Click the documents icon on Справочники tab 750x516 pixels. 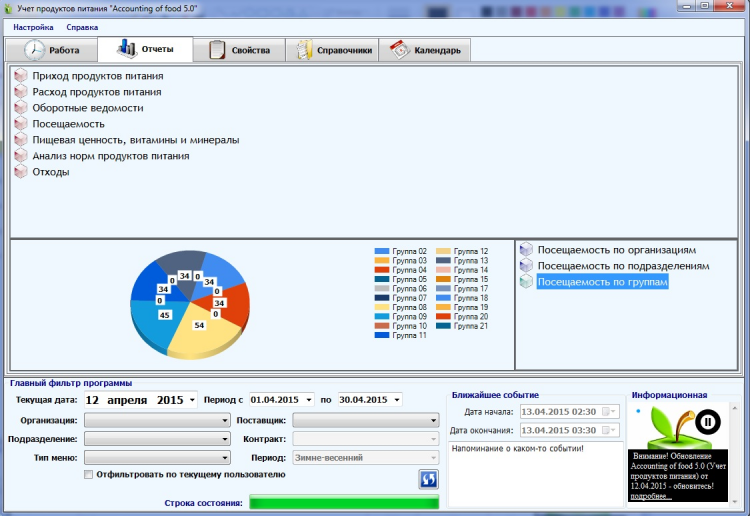click(304, 50)
